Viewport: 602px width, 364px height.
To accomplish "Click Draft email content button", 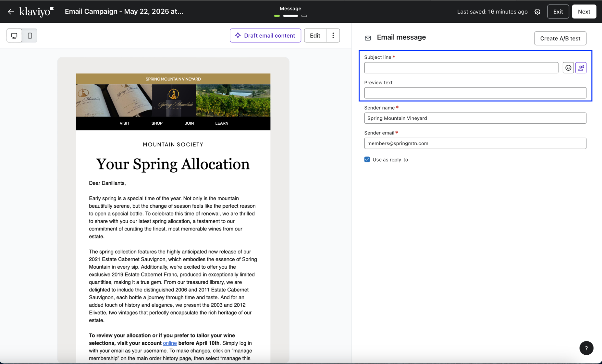I will click(265, 35).
